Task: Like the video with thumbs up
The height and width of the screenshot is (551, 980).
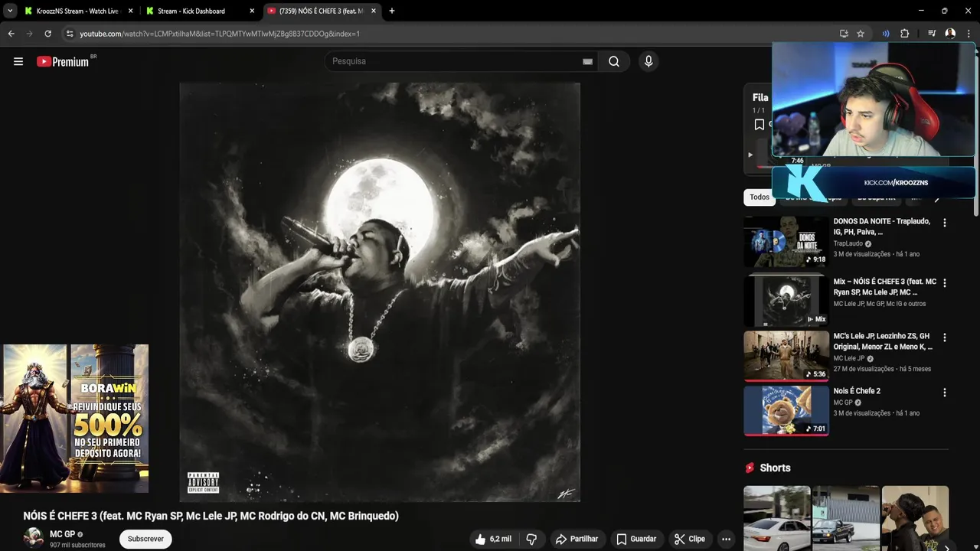Action: coord(492,539)
